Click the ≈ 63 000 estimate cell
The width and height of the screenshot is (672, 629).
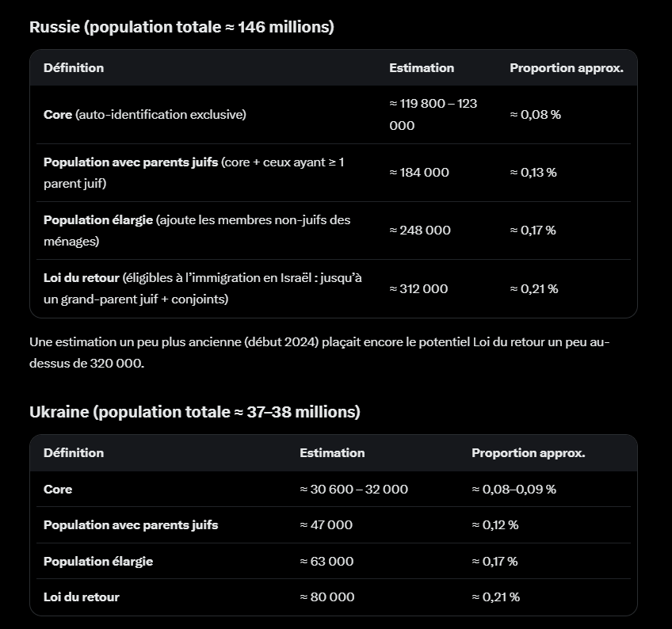click(x=326, y=562)
